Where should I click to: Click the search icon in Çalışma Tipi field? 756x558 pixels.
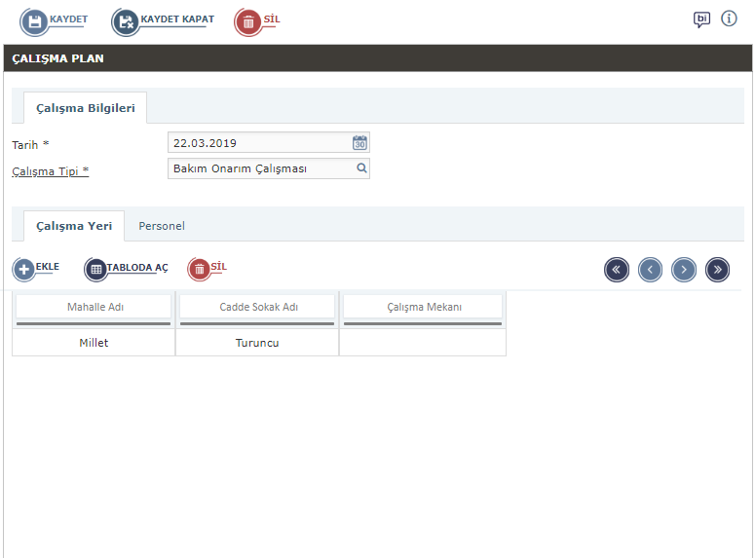pos(360,168)
